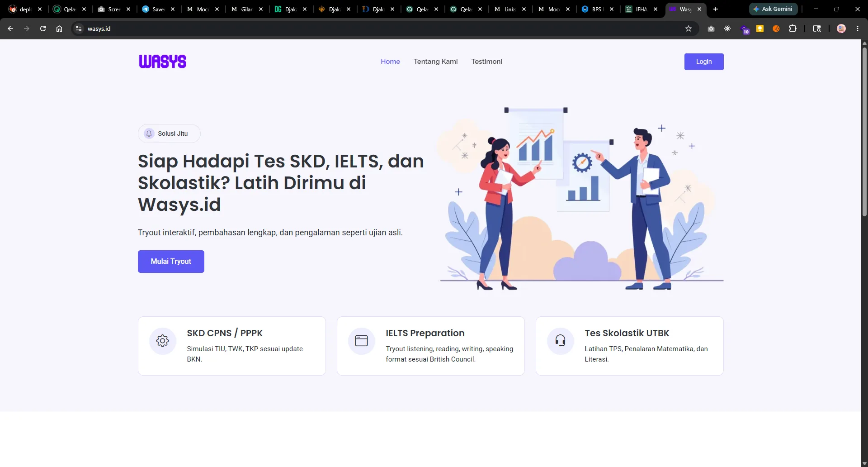Open the Chrome profile avatar
Screen dimensions: 868x467
click(x=841, y=29)
